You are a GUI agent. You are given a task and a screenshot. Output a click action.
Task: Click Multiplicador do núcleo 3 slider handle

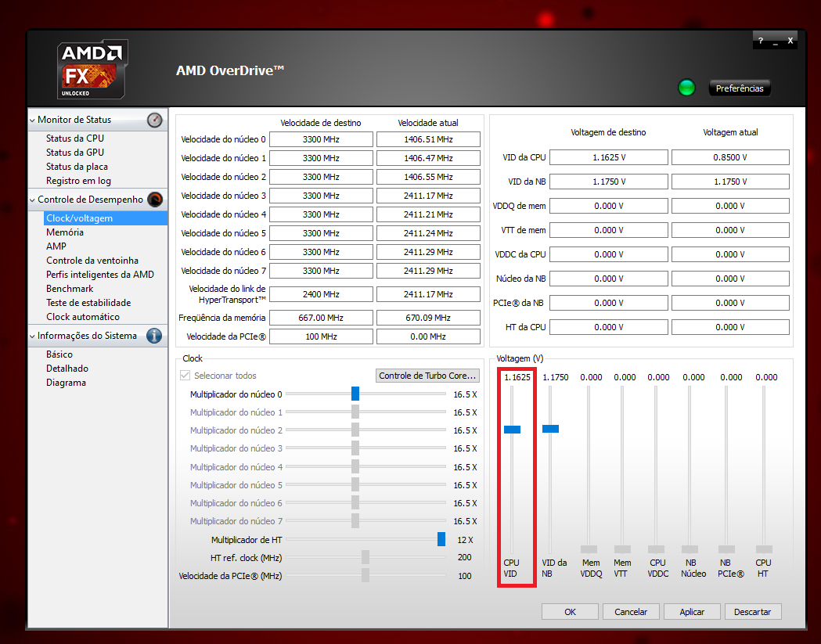click(x=355, y=448)
